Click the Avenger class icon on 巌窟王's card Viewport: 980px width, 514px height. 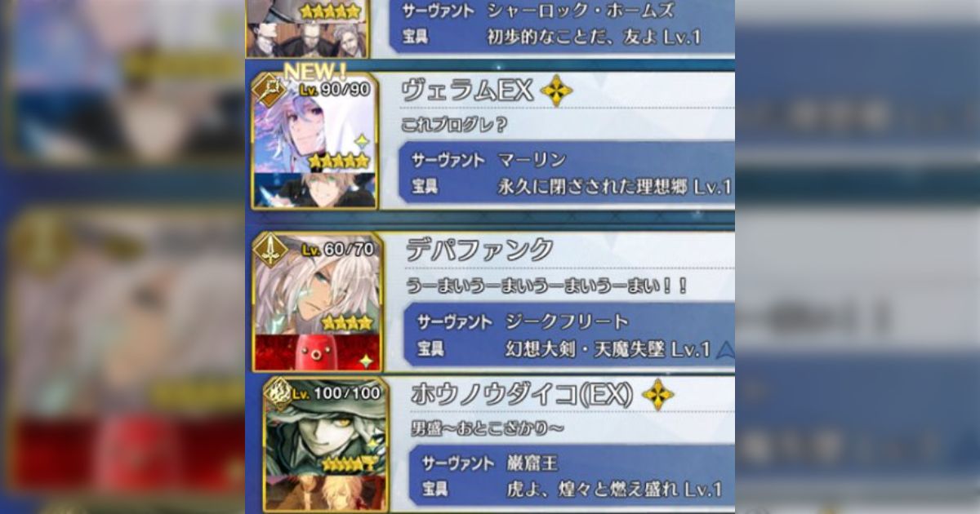278,393
